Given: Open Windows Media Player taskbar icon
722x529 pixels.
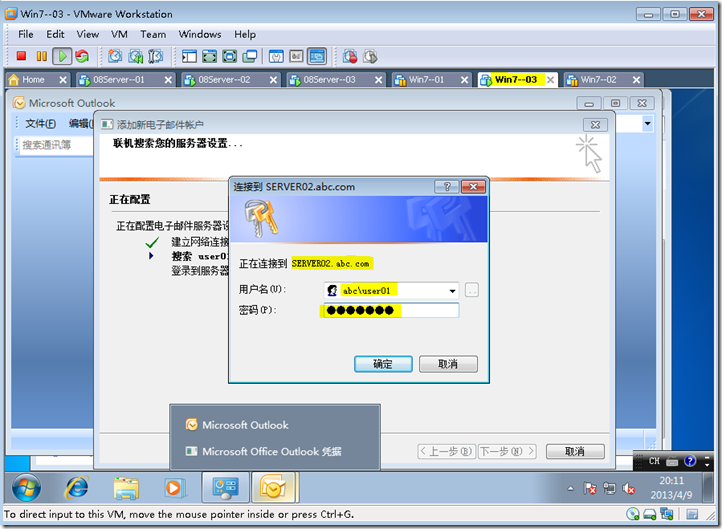Looking at the screenshot, I should [x=174, y=488].
